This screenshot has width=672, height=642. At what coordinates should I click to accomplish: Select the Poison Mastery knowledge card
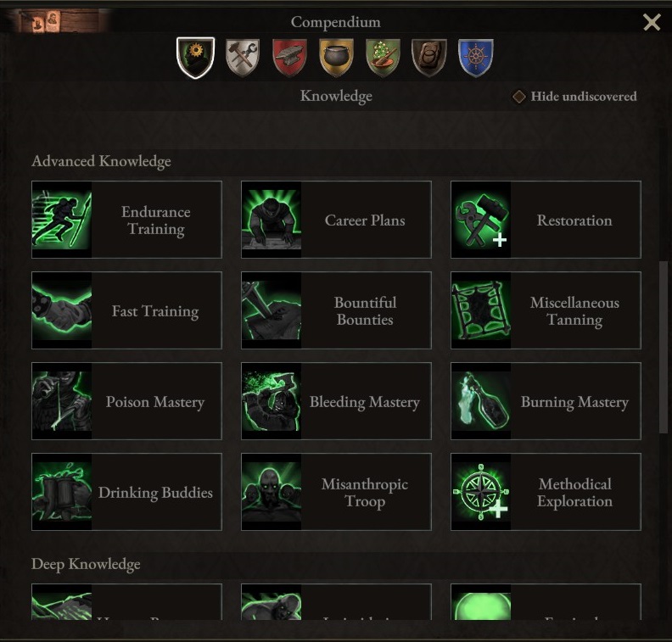(x=127, y=401)
